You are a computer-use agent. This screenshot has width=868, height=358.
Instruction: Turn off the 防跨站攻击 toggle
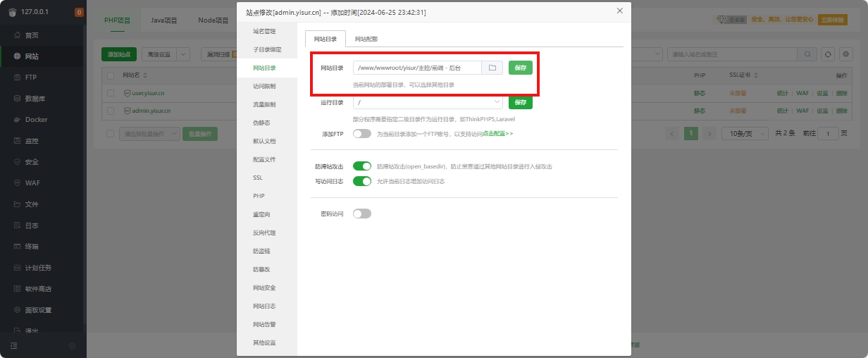[361, 166]
